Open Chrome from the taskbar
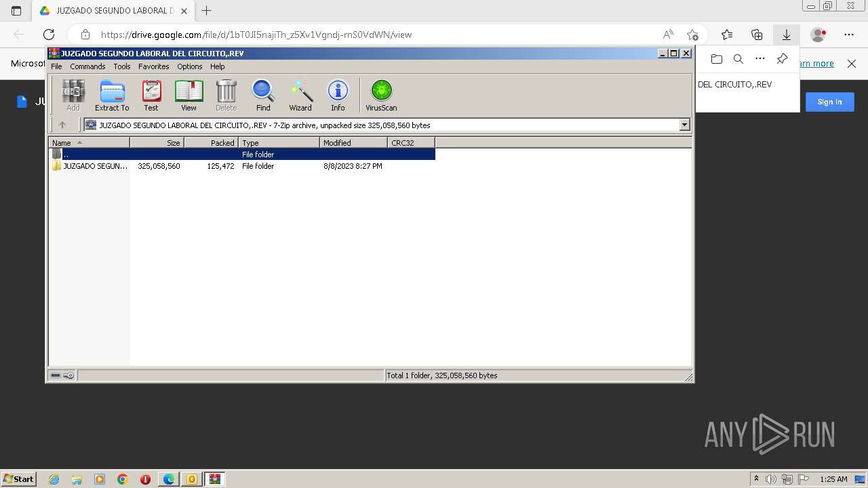Screen dimensions: 868x488 [x=122, y=479]
